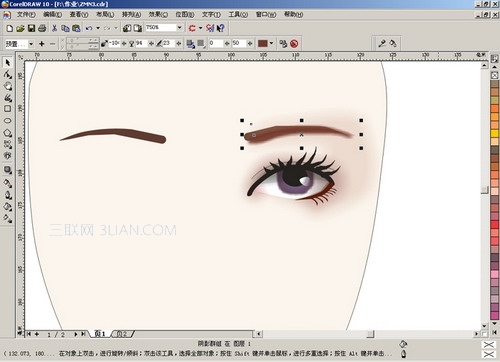The height and width of the screenshot is (362, 500).
Task: Click the horizontal scrollbar left arrow
Action: [x=259, y=334]
